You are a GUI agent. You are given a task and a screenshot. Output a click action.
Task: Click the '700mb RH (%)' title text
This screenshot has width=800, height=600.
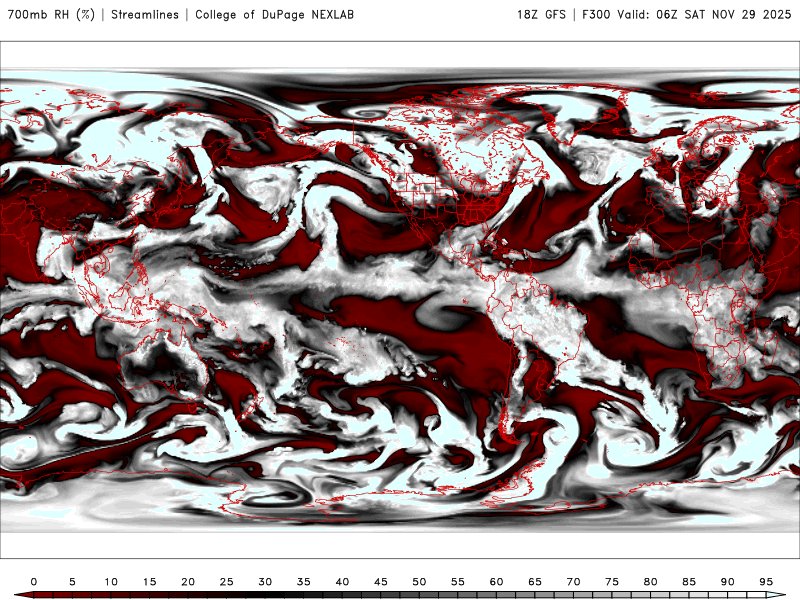coord(51,15)
